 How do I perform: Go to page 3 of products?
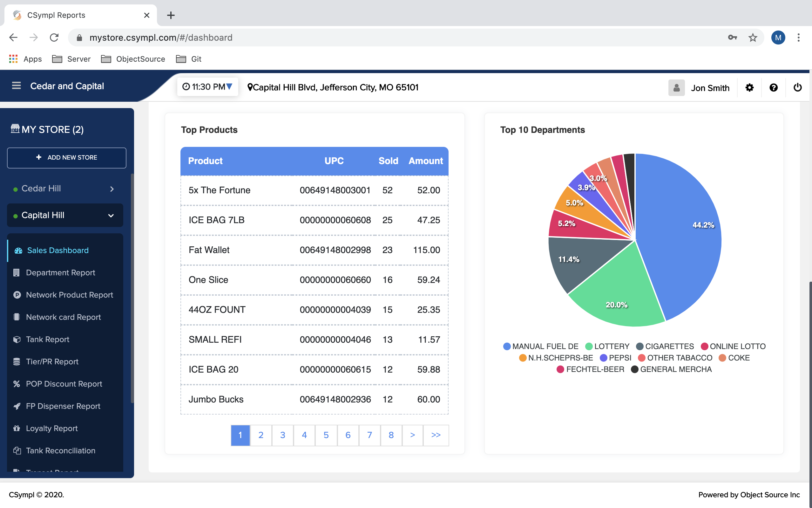(282, 435)
